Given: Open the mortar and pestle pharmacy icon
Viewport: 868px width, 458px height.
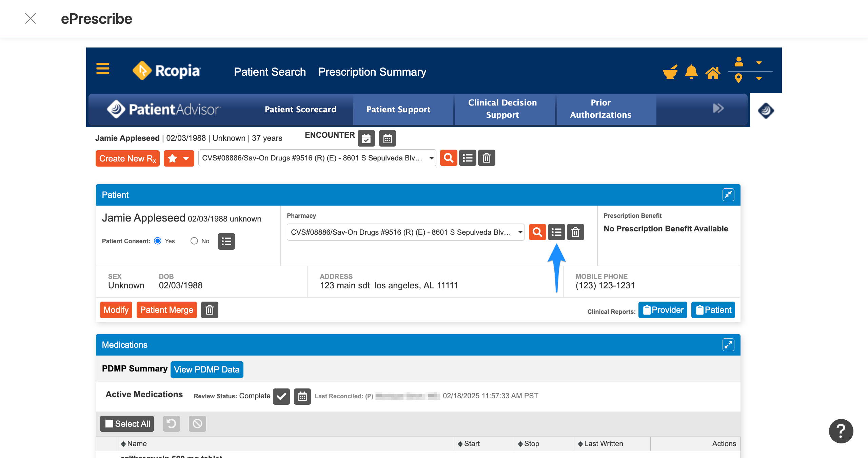Looking at the screenshot, I should [670, 72].
